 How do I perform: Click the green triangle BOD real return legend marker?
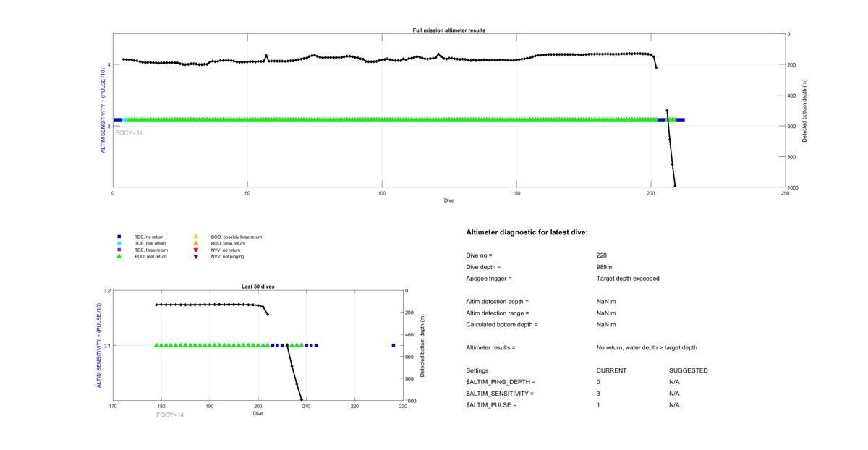click(x=119, y=256)
